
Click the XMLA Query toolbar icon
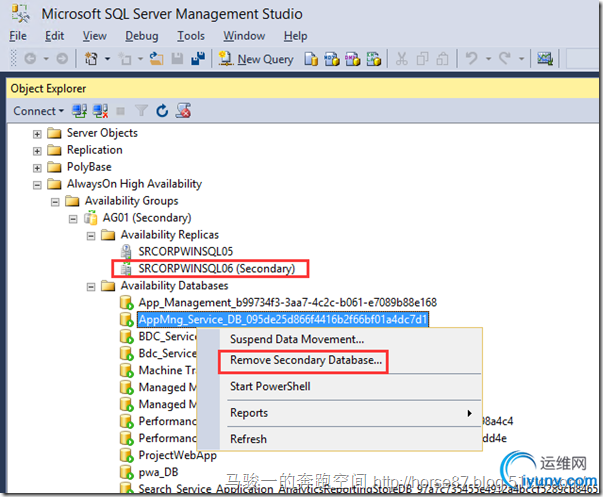pos(373,59)
